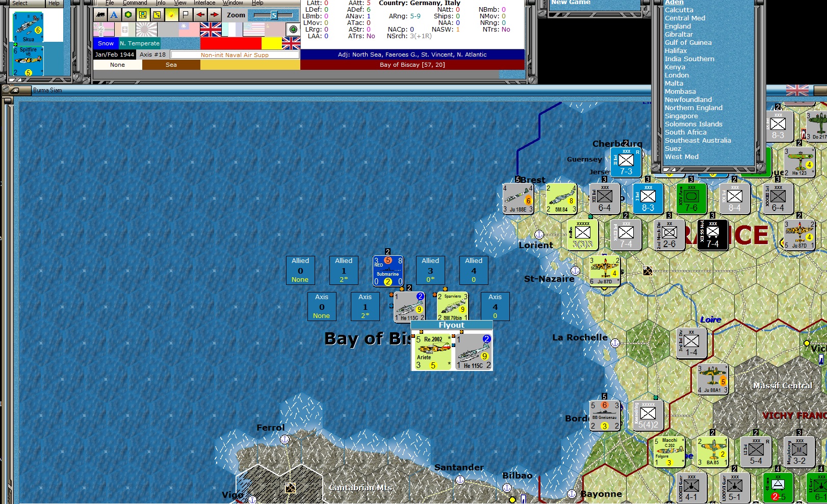
Task: Select the SM.84 aircraft counter near Brest
Action: tap(561, 198)
